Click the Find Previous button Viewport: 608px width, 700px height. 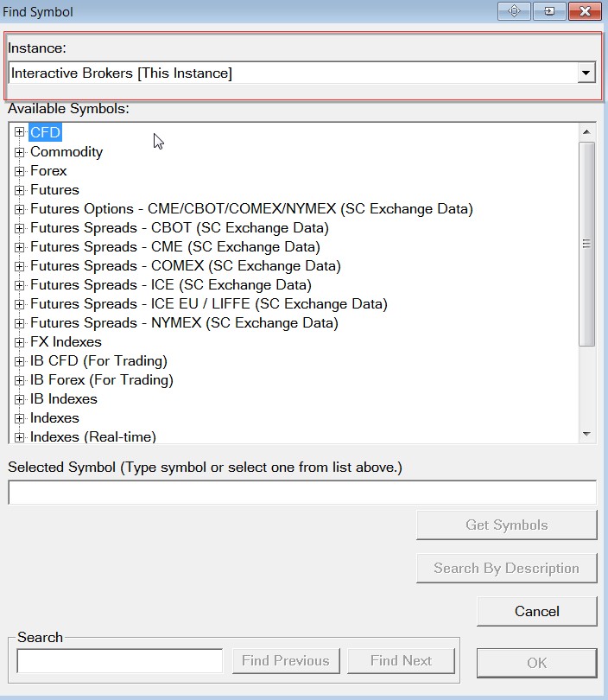[286, 661]
